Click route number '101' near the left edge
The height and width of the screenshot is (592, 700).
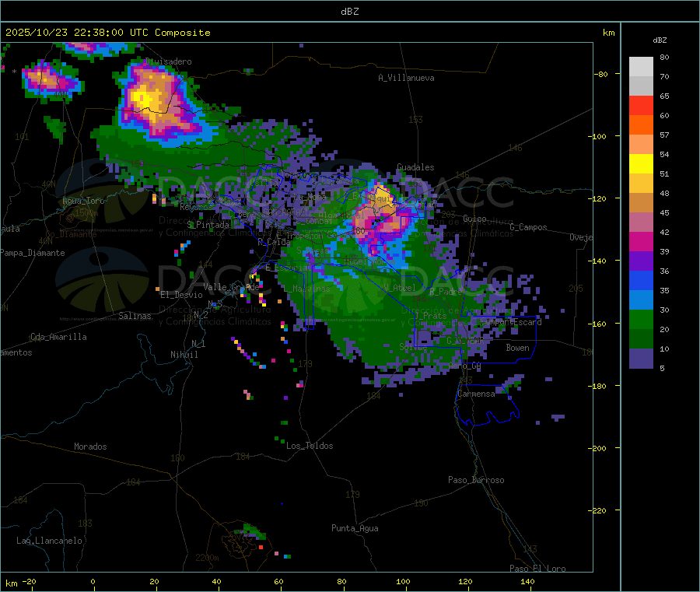(22, 136)
